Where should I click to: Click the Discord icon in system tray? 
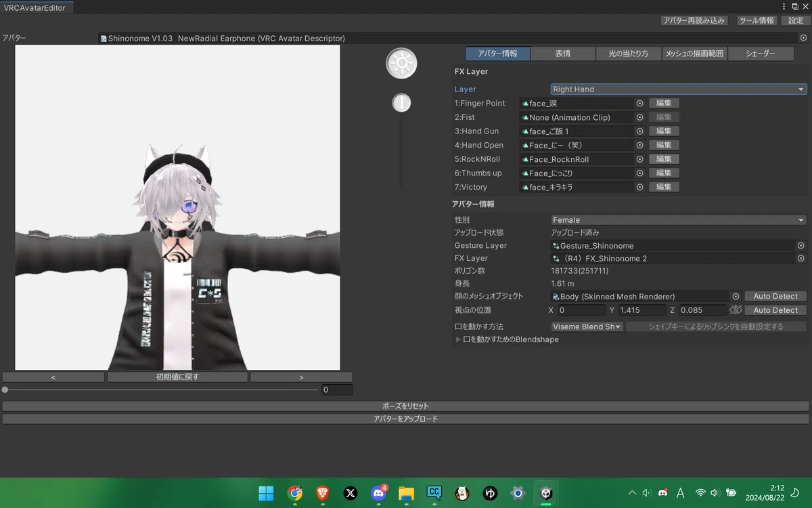tap(663, 493)
